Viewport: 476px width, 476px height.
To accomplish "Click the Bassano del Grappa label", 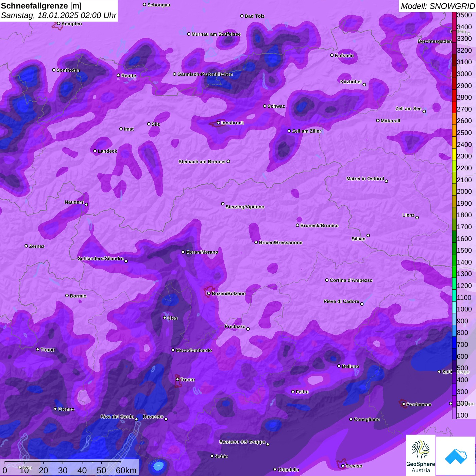I will click(242, 442).
